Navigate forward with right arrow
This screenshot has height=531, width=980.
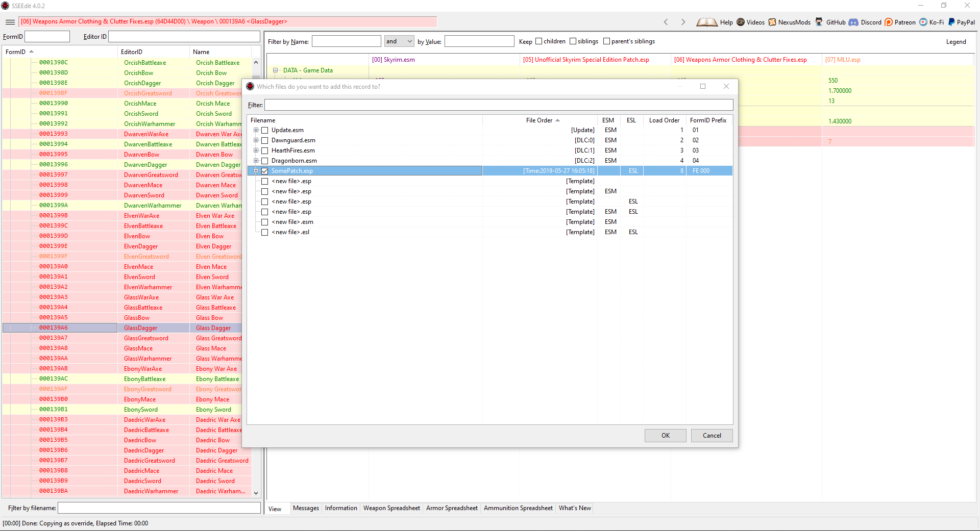pyautogui.click(x=683, y=22)
